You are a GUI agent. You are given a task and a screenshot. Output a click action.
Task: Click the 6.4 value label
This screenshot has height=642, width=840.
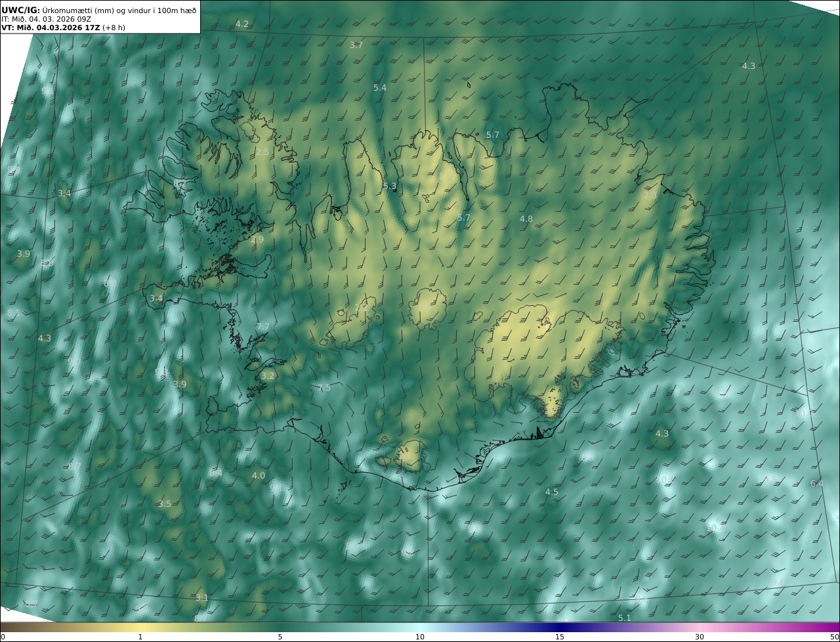[817, 483]
